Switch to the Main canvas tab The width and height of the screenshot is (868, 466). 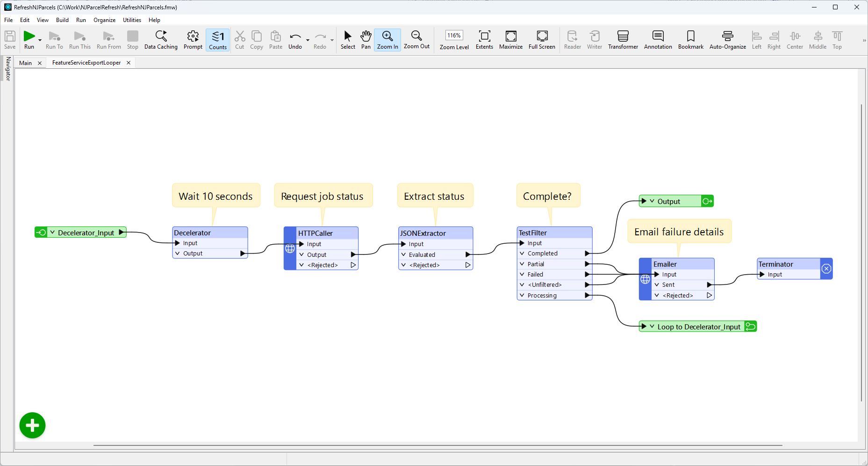(x=26, y=63)
